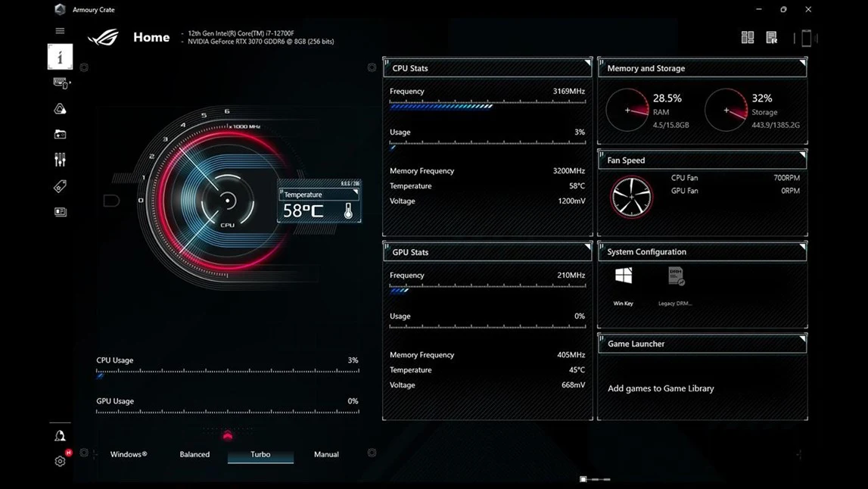The image size is (868, 489).
Task: Click the red arrow above the Turbo mode
Action: click(228, 436)
